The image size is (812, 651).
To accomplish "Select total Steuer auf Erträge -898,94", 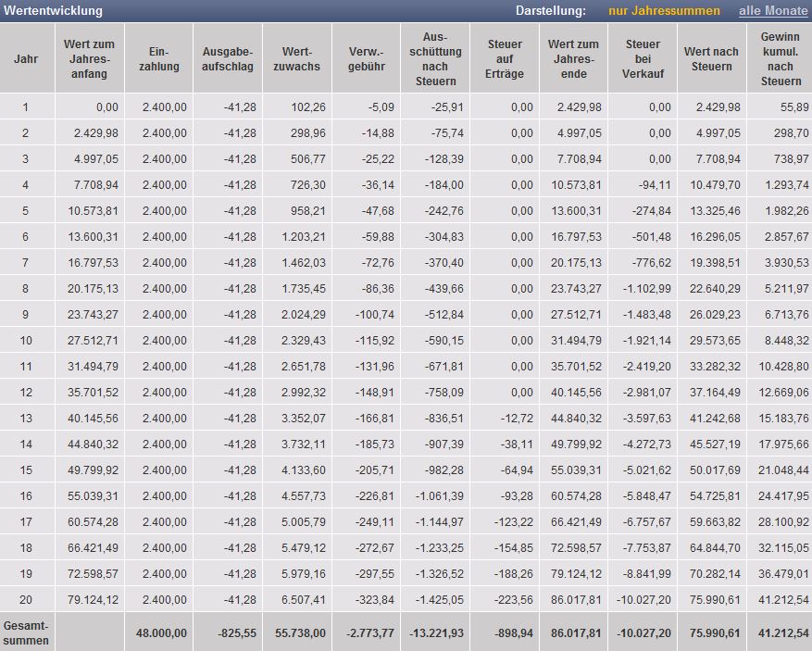I will point(513,632).
